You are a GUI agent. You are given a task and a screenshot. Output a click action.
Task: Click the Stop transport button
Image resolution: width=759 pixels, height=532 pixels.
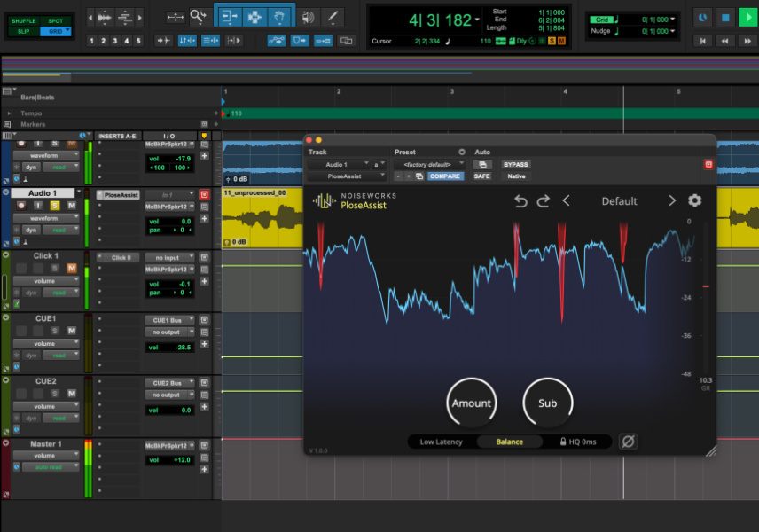click(725, 18)
